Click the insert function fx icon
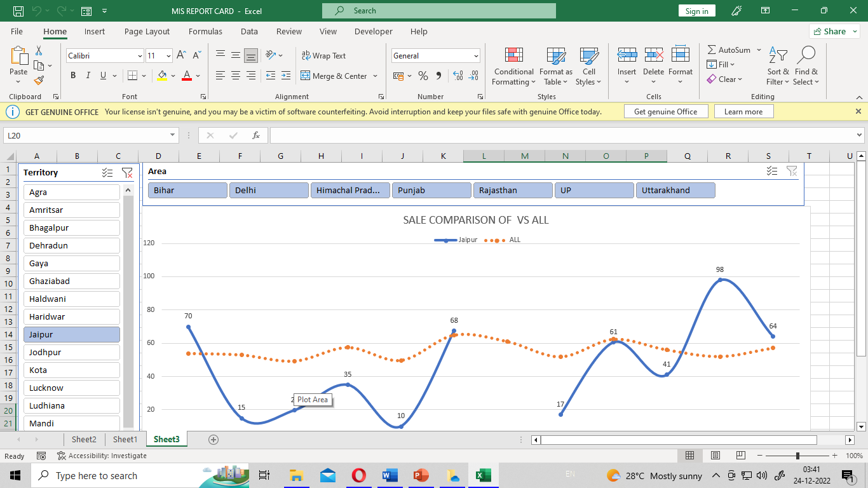 256,135
